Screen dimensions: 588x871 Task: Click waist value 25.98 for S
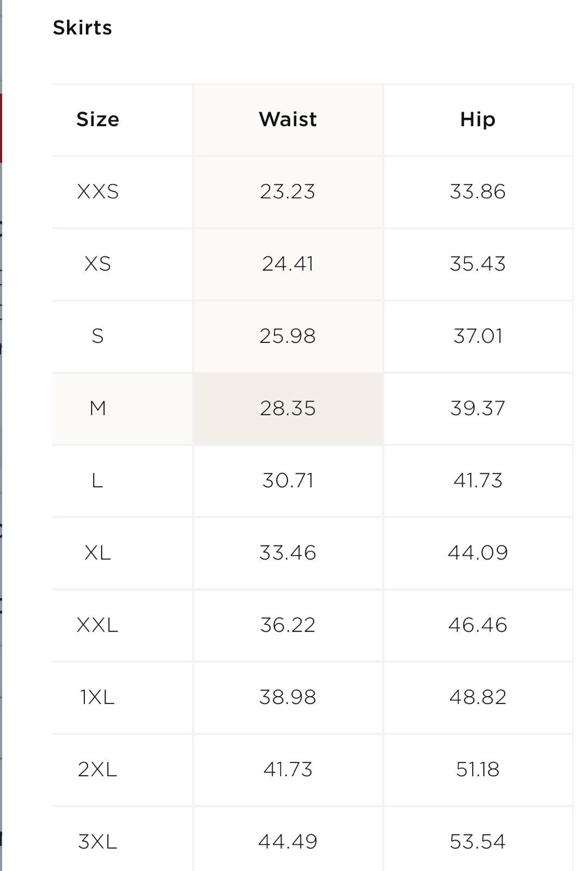(287, 336)
